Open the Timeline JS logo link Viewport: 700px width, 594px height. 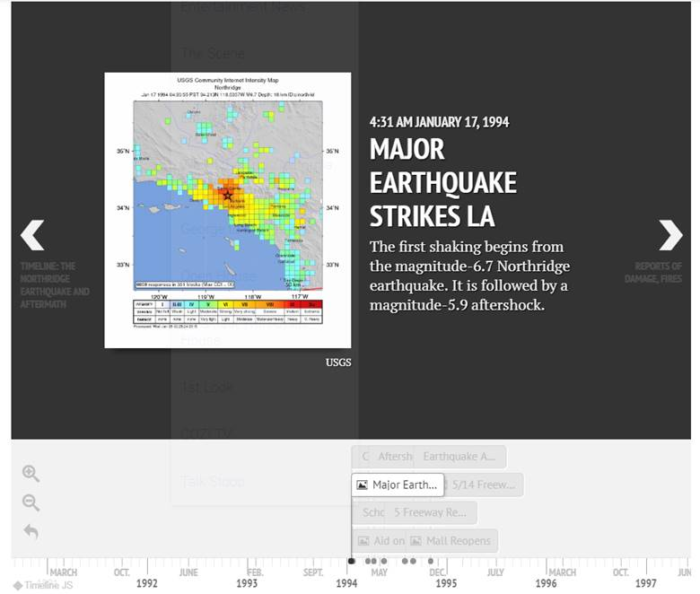click(x=43, y=585)
